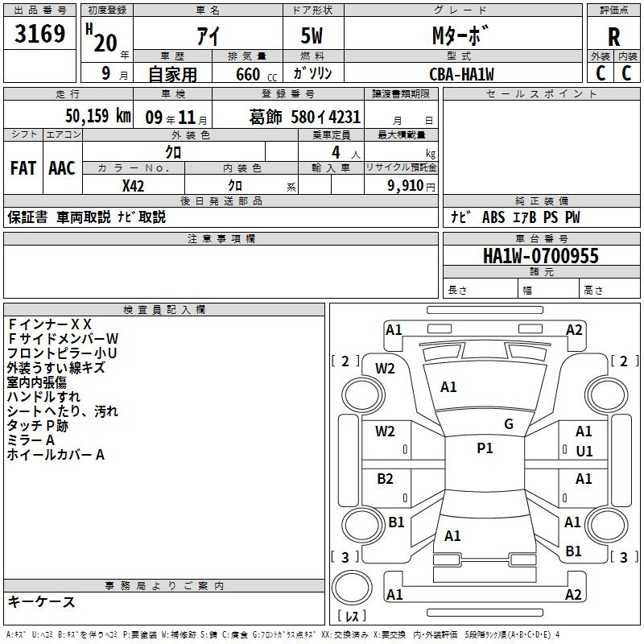Click the [レス] label below the car diagram

point(352,617)
